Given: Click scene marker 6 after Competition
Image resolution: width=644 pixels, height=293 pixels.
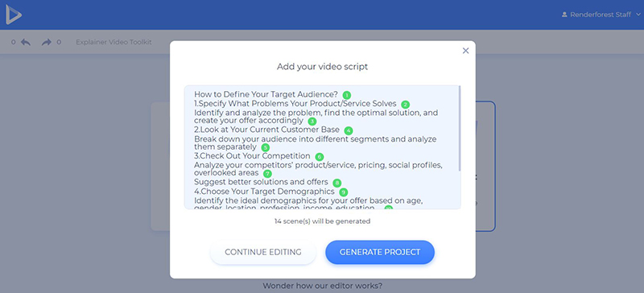Looking at the screenshot, I should click(319, 157).
